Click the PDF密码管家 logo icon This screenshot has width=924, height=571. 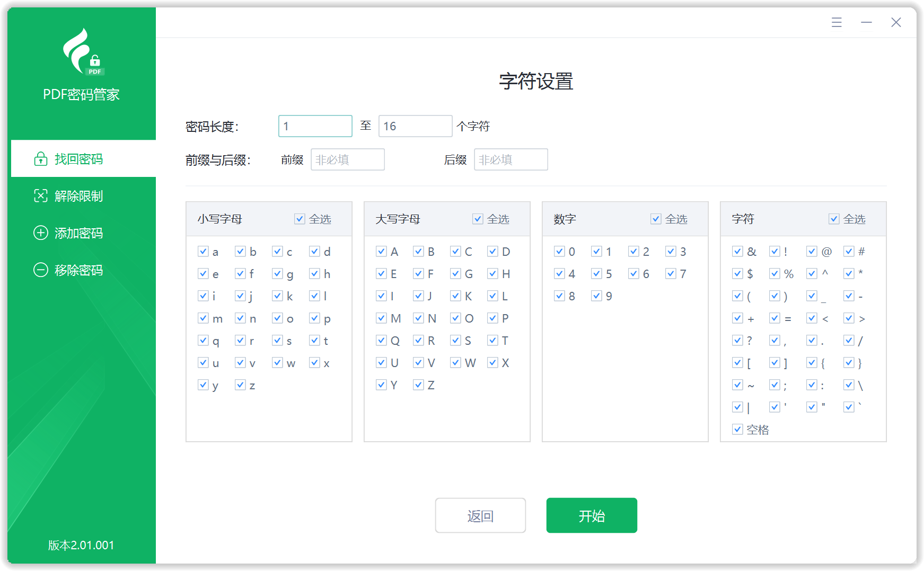pyautogui.click(x=83, y=51)
